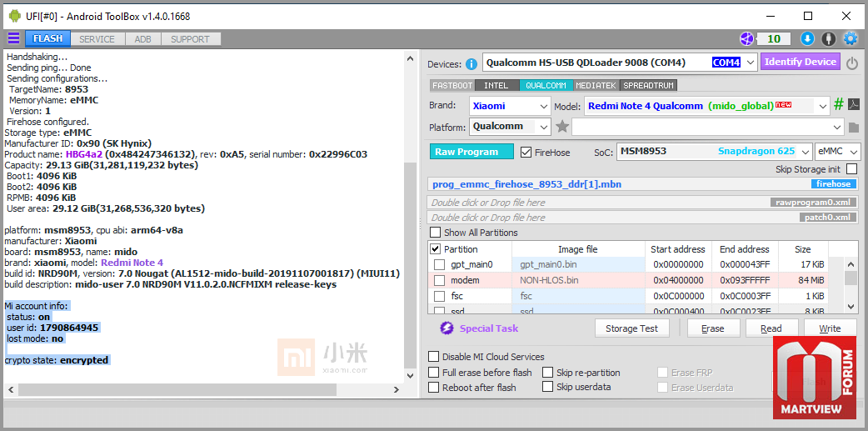Image resolution: width=868 pixels, height=431 pixels.
Task: Toggle the Partition header select-all checkbox
Action: click(436, 249)
